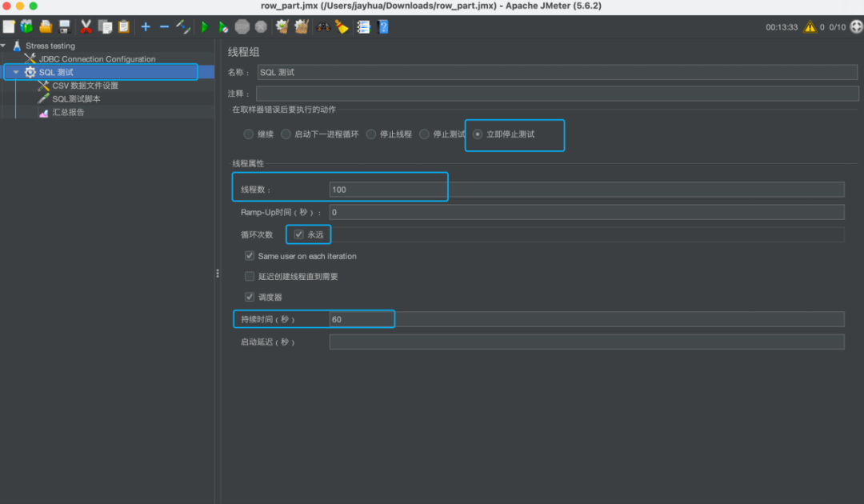Click the Paste clipboard icon

click(124, 26)
